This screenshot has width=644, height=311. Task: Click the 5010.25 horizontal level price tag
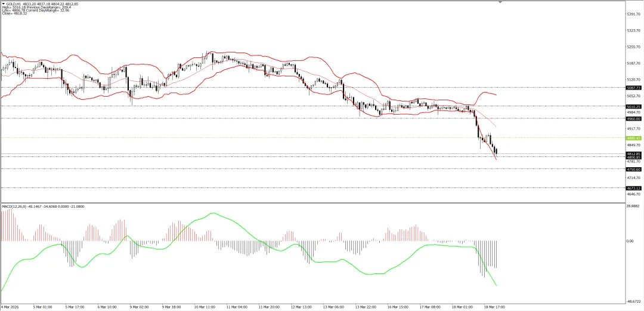pyautogui.click(x=634, y=106)
